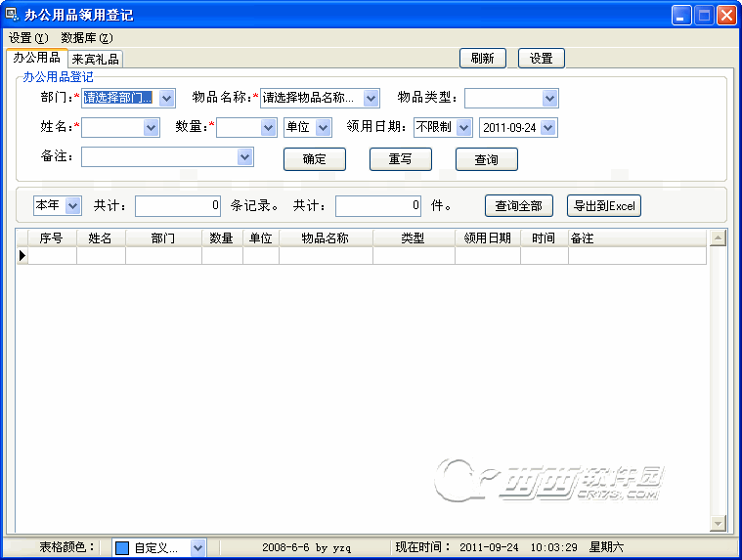Click the 查询 button

(x=487, y=159)
